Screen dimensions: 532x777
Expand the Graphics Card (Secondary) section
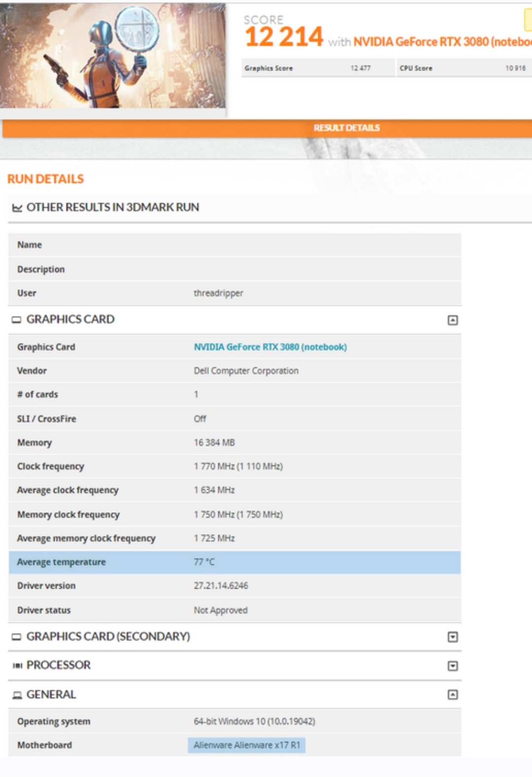point(452,637)
